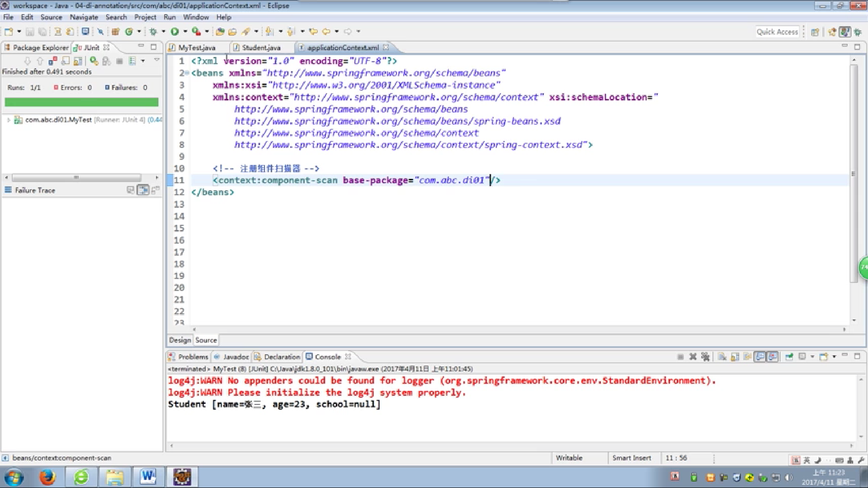
Task: Open the Open Console dropdown arrow
Action: point(834,357)
